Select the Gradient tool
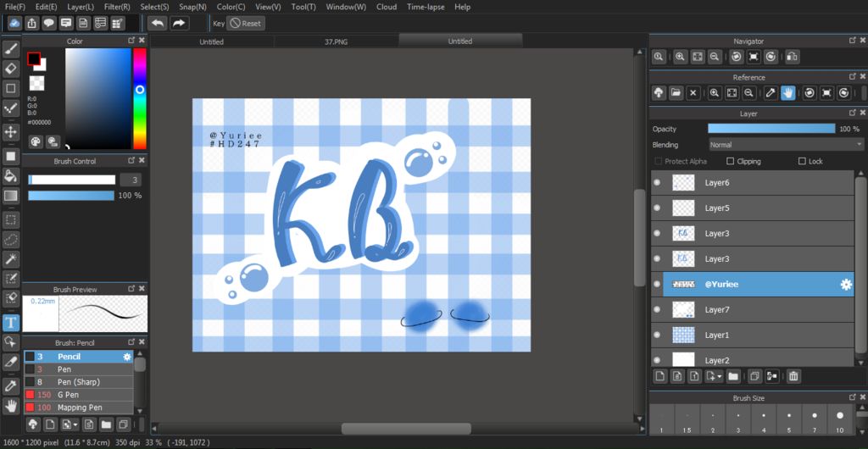 pyautogui.click(x=11, y=195)
